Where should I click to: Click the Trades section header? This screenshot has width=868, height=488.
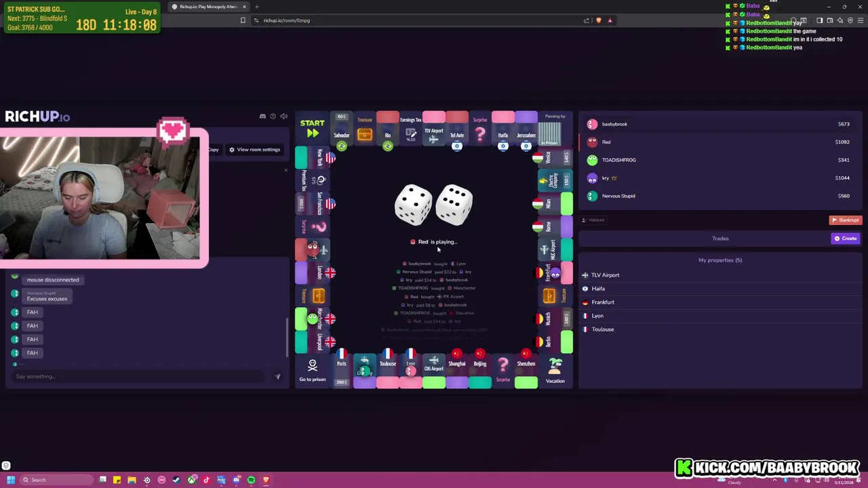720,239
